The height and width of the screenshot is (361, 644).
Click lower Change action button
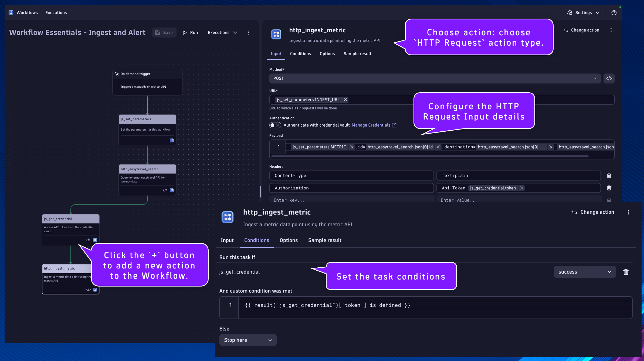(592, 212)
